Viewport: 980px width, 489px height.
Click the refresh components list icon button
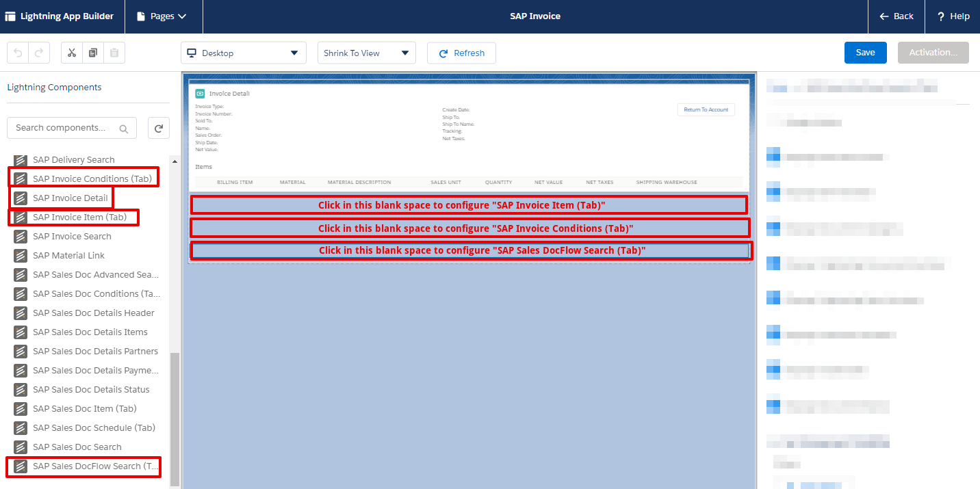pos(159,128)
